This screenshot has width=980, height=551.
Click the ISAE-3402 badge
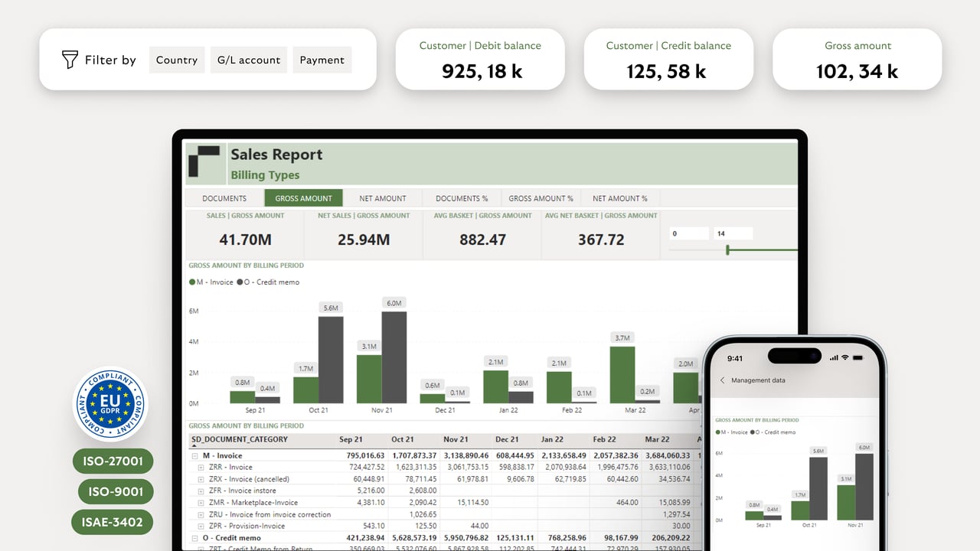[x=113, y=522]
